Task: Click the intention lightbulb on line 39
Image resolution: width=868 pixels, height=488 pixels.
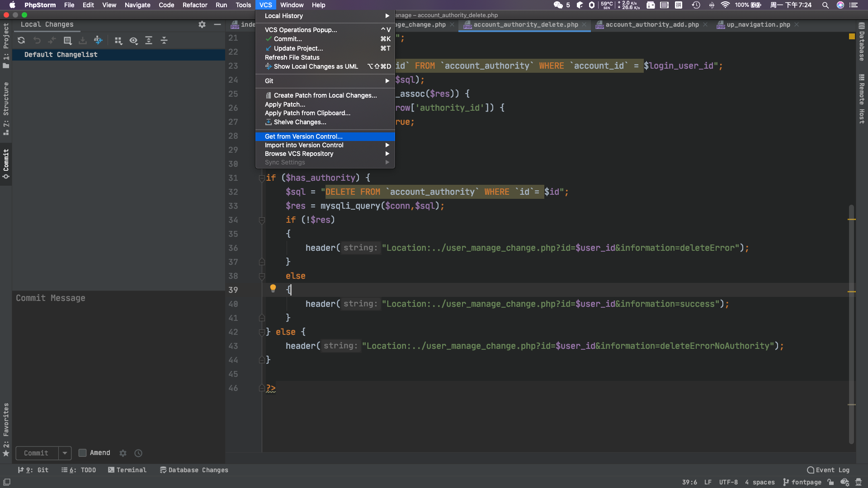Action: point(273,288)
